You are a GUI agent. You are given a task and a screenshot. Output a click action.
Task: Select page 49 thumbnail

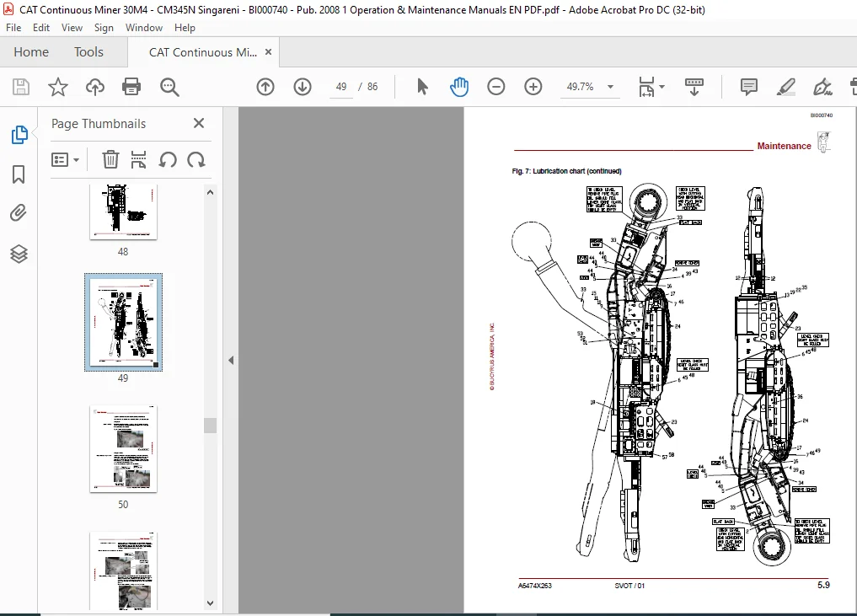tap(123, 322)
